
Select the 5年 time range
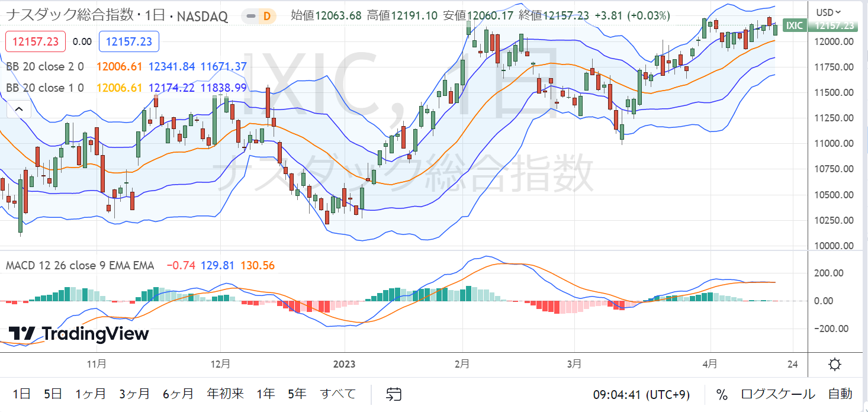297,394
